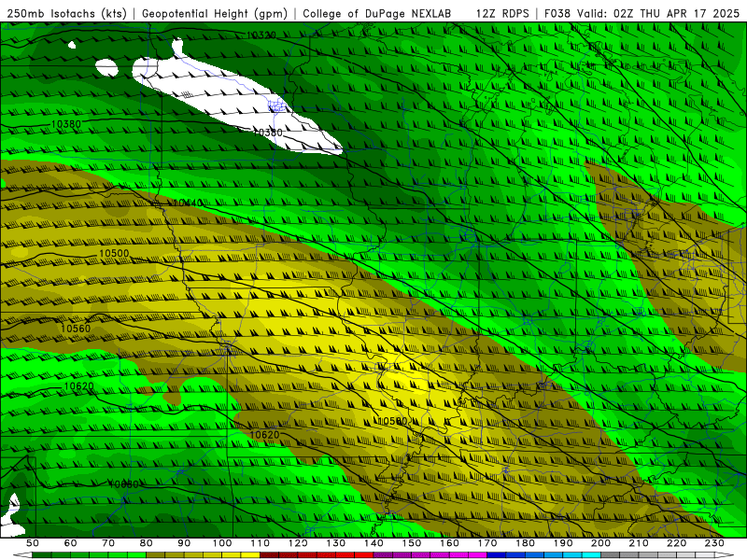
Task: Click the 'Geopotential Height (gpm)' header text
Action: [x=215, y=14]
